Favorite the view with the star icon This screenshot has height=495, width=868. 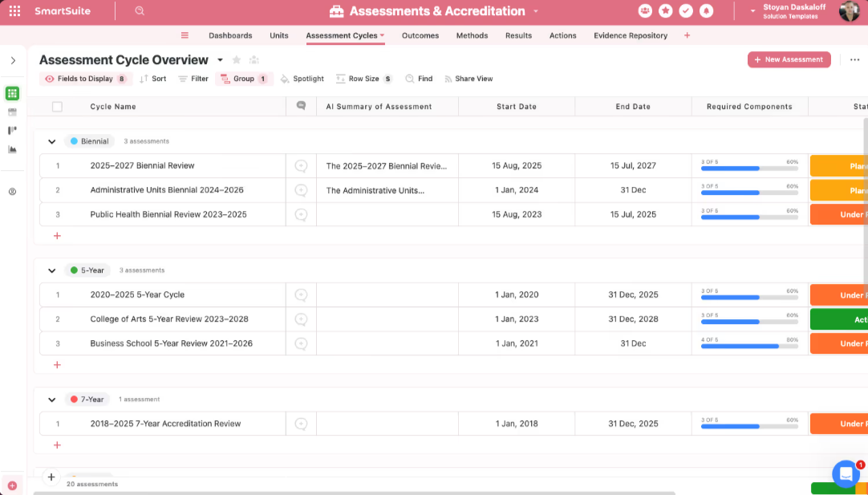click(237, 60)
